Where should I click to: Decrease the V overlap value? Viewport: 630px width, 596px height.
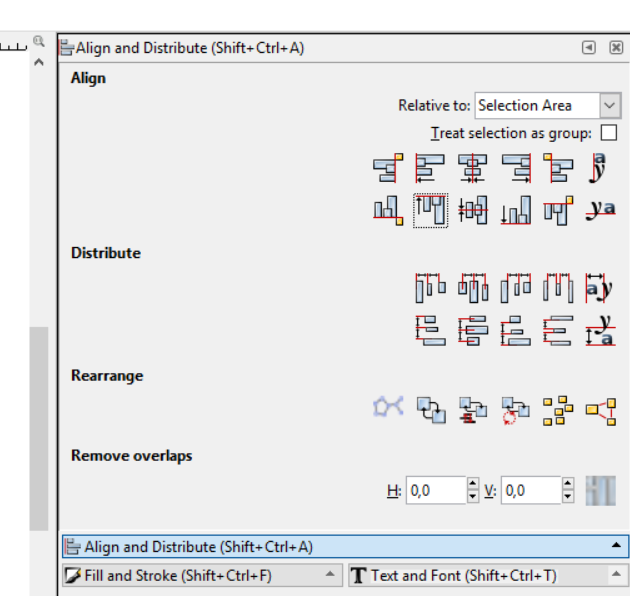[568, 497]
